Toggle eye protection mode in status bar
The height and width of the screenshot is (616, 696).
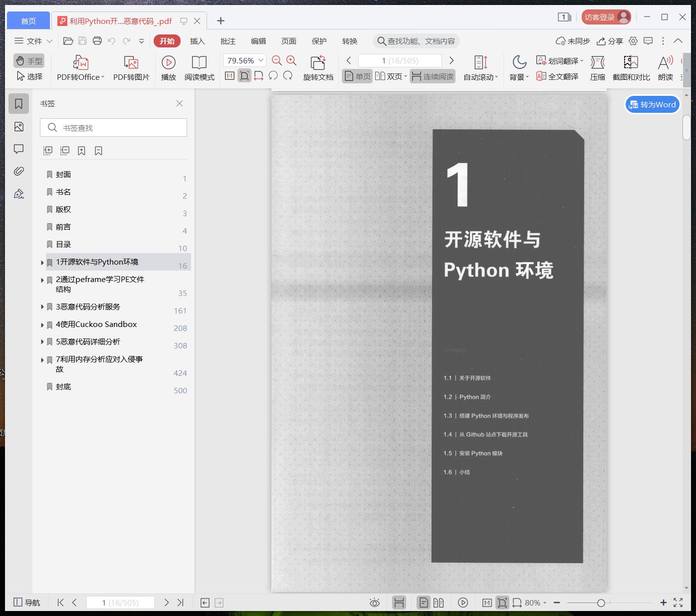tap(374, 603)
